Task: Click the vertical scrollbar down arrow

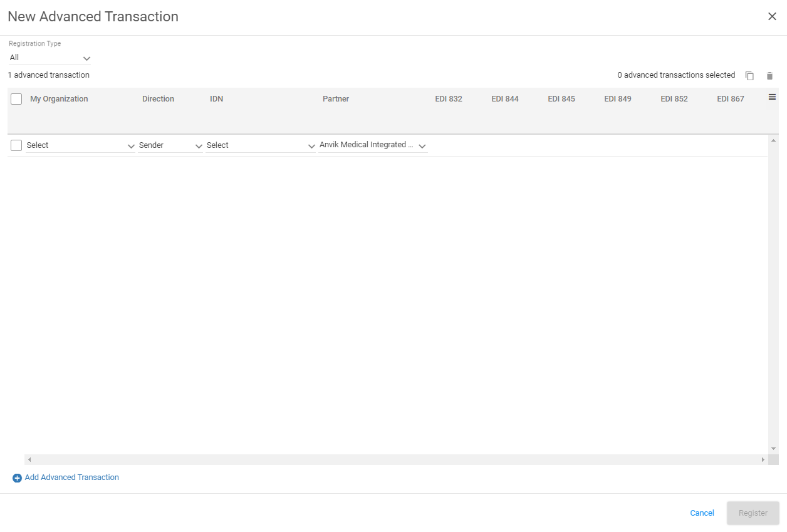Action: tap(773, 449)
